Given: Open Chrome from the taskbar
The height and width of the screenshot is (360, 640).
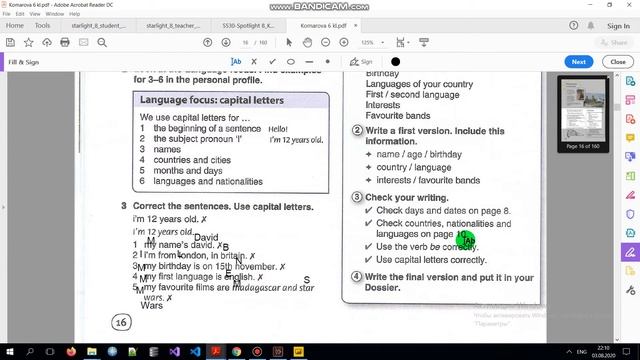Looking at the screenshot, I should [236, 351].
